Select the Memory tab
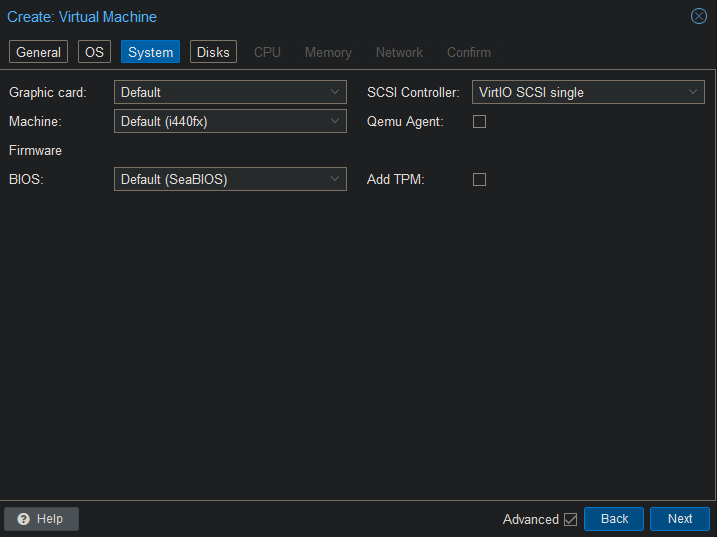This screenshot has height=537, width=717. pyautogui.click(x=328, y=52)
